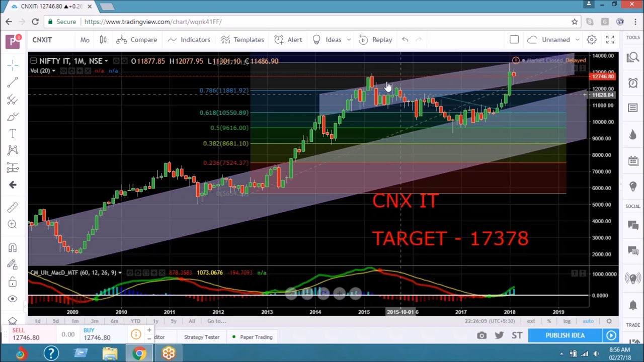Open the data window panel icon
Screen dimensions: 644x362
pos(633,108)
